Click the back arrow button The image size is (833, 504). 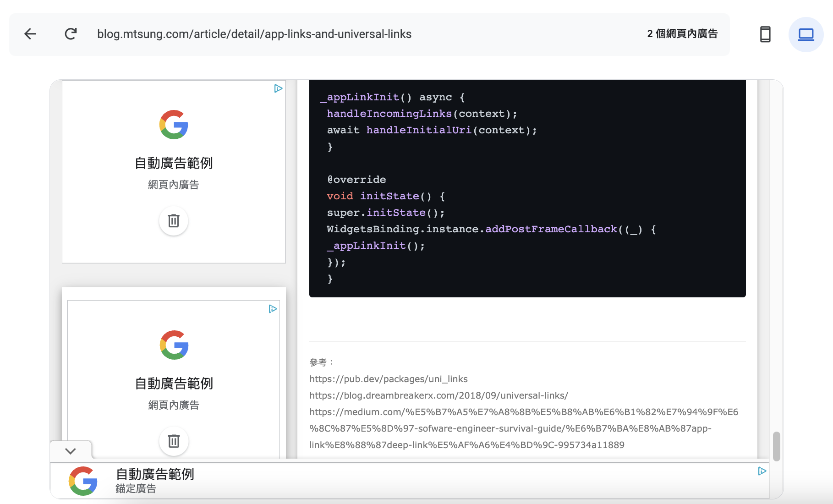30,34
